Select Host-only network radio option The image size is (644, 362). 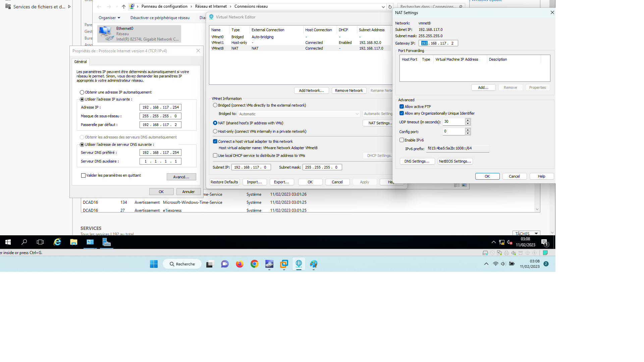tap(215, 131)
